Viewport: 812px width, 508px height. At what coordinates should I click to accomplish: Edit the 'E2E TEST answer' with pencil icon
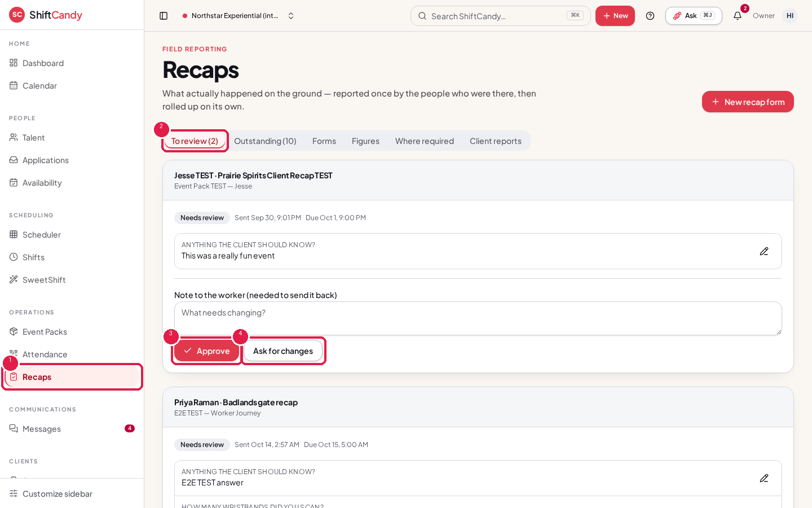tap(764, 478)
